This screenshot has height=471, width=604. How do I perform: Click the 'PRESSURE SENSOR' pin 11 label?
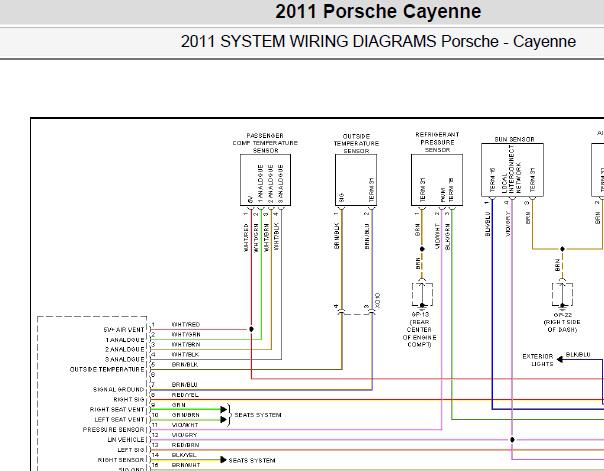click(113, 430)
